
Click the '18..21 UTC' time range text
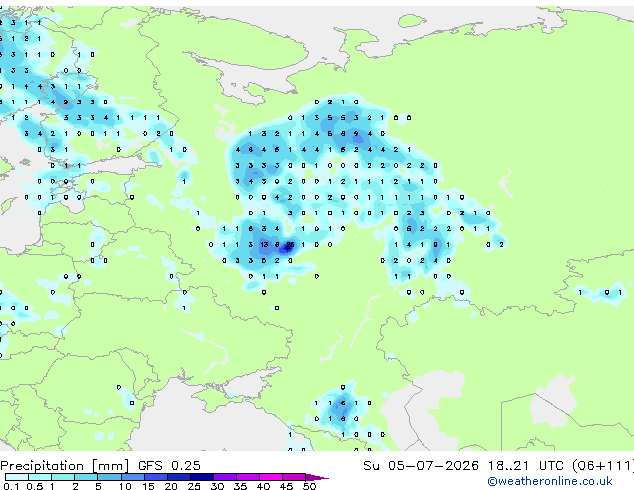coord(525,466)
